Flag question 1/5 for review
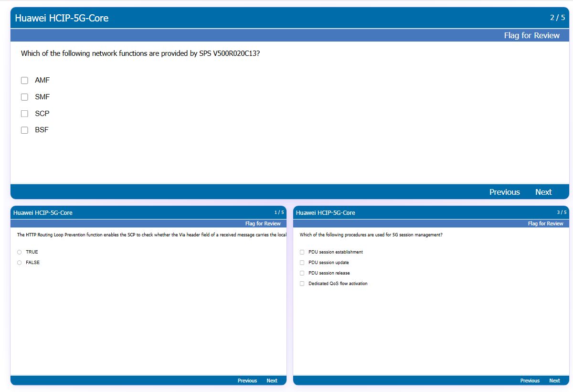Screen dimensions: 573x392 [x=263, y=223]
